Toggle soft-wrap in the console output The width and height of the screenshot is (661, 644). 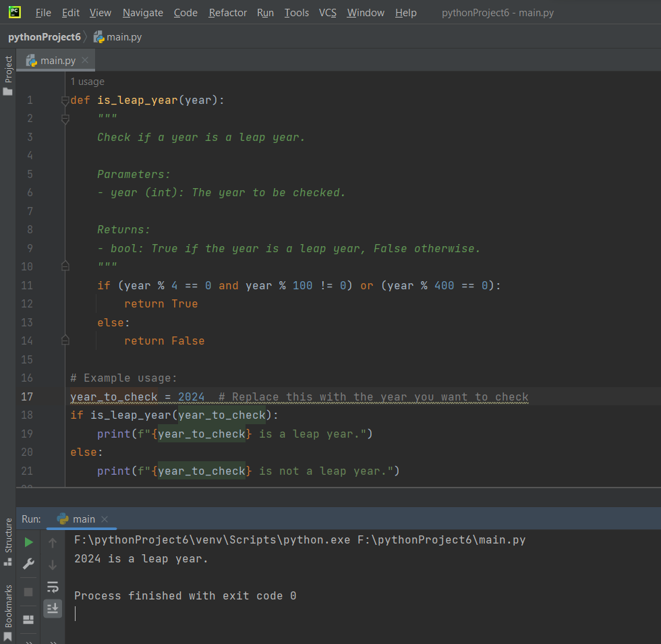[x=53, y=587]
